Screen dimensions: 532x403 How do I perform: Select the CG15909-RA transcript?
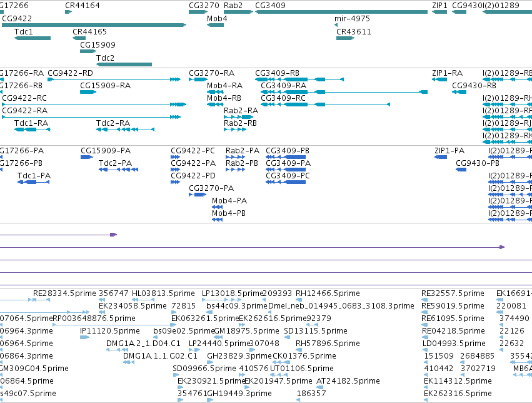tap(88, 92)
